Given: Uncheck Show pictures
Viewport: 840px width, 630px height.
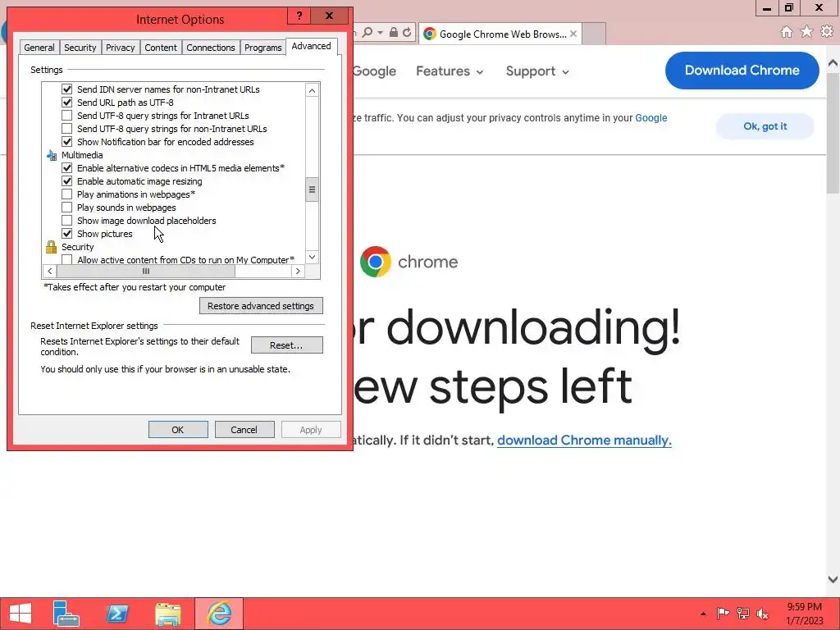Looking at the screenshot, I should [x=67, y=234].
